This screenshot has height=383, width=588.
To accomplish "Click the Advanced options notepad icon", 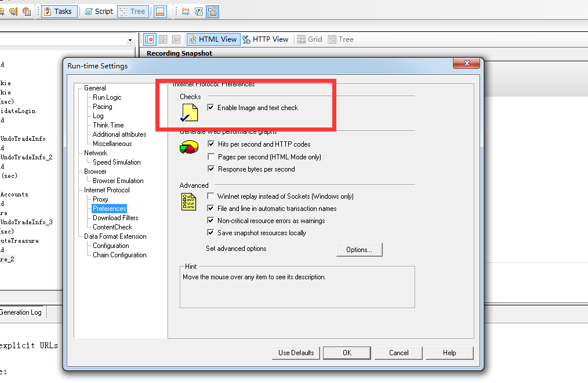I will (188, 202).
